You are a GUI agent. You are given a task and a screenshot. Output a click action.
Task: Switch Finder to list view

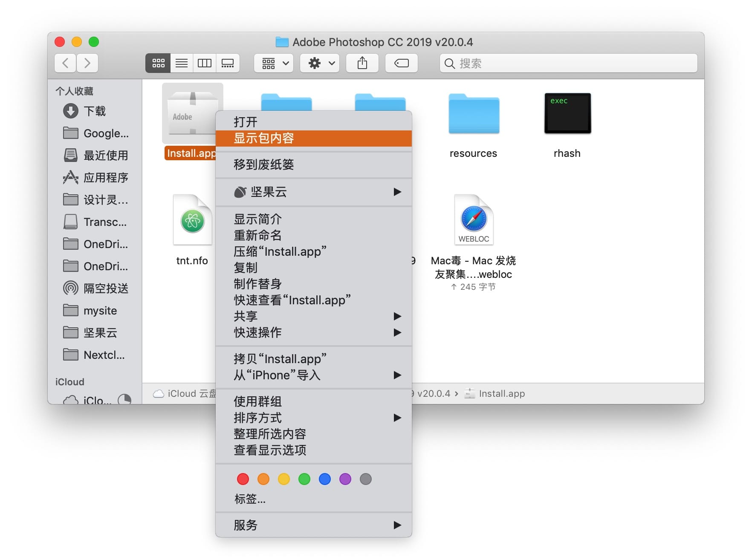[182, 64]
